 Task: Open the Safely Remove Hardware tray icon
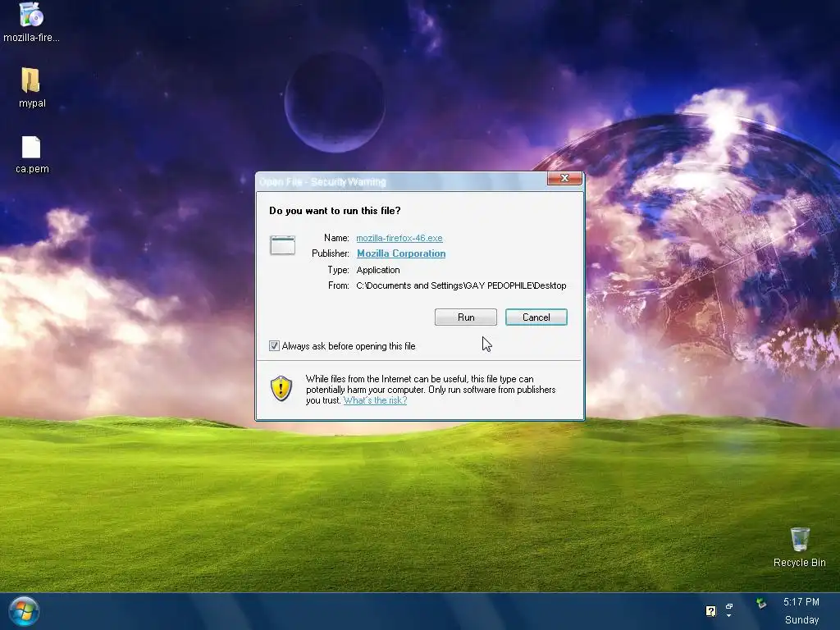point(761,603)
